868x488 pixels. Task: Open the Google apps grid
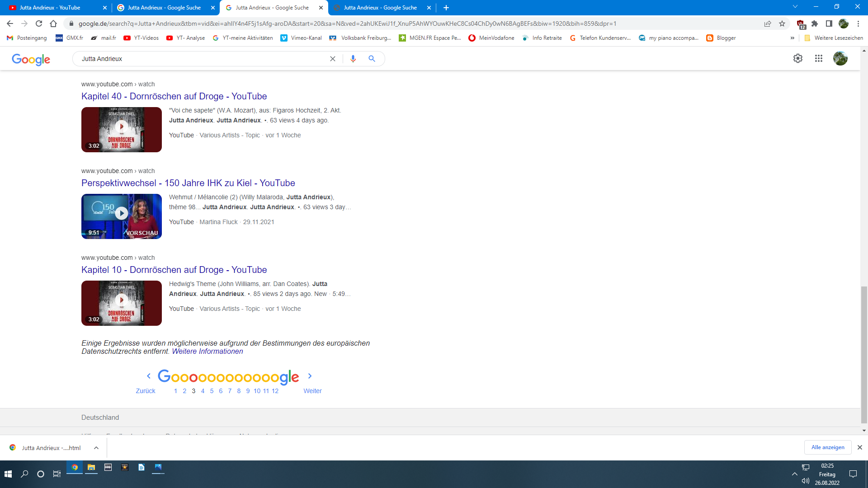point(819,58)
